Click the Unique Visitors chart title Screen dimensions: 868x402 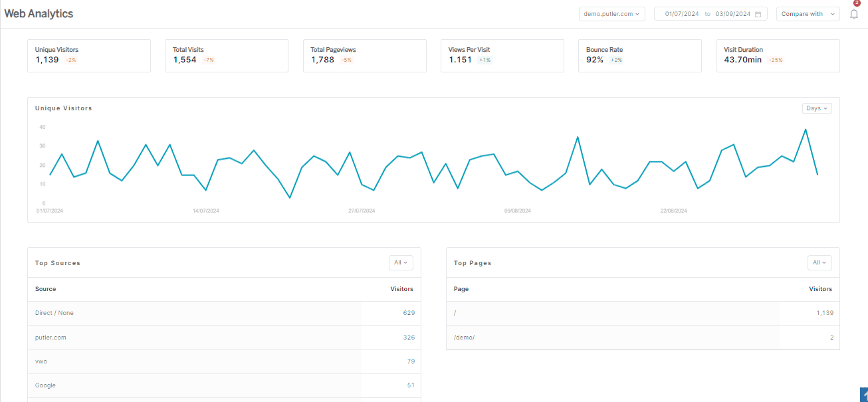click(x=64, y=108)
